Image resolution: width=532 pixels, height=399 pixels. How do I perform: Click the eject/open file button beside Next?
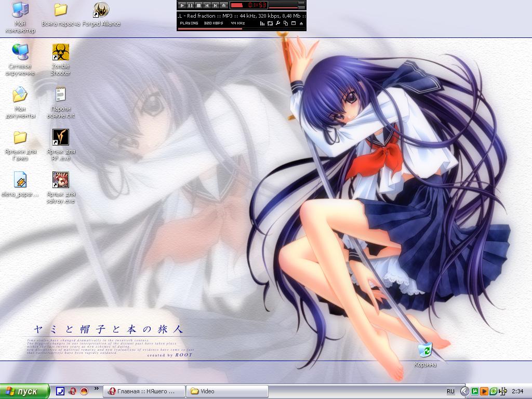click(223, 5)
